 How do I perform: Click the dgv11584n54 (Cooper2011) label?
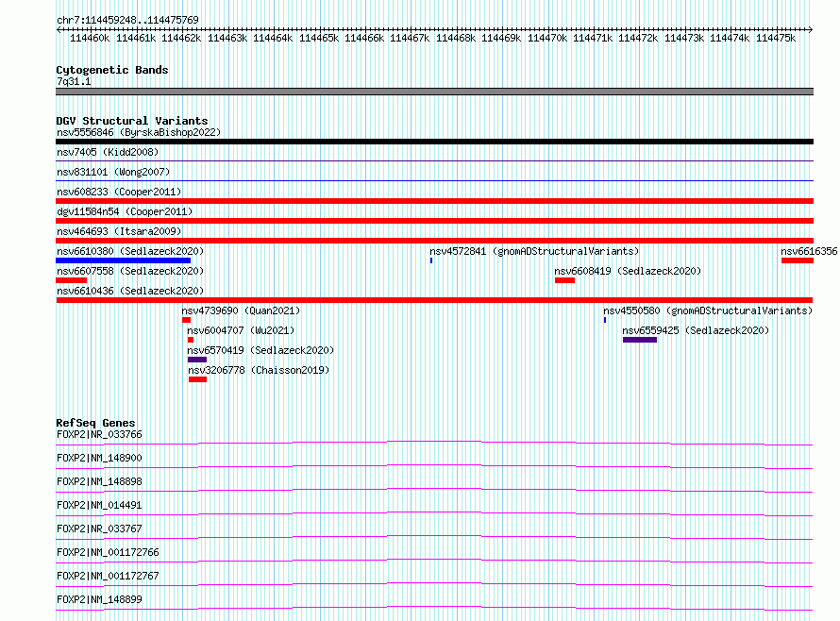click(125, 211)
